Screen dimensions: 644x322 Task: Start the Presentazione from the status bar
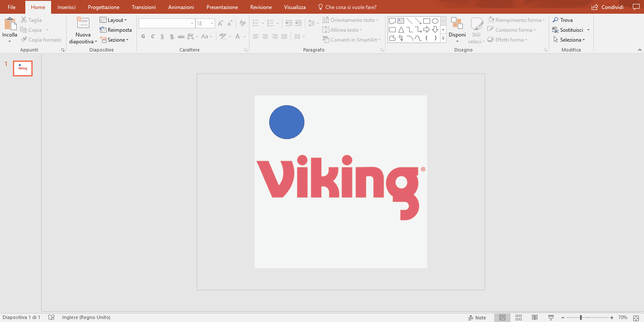coord(551,317)
